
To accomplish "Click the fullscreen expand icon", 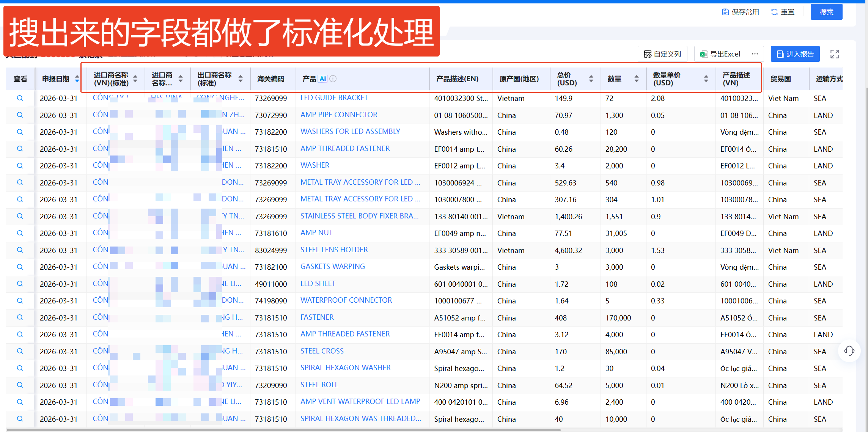I will click(x=834, y=54).
